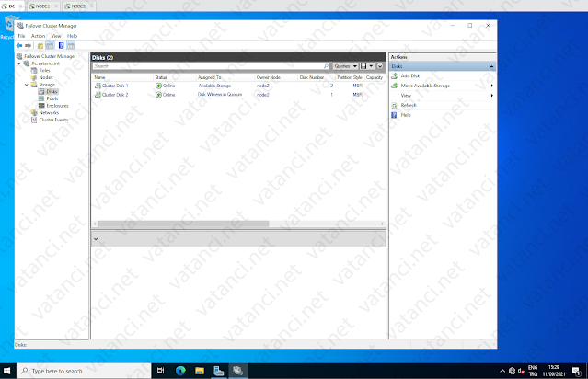
Task: Open the Queries dropdown
Action: [345, 66]
